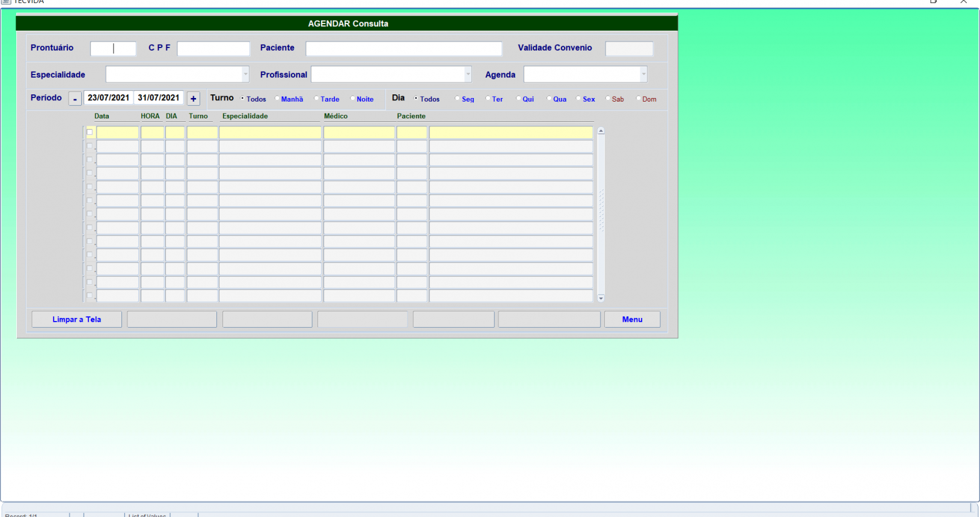Viewport: 980px width, 517px height.
Task: Pick the Sab day radio option
Action: pos(608,99)
